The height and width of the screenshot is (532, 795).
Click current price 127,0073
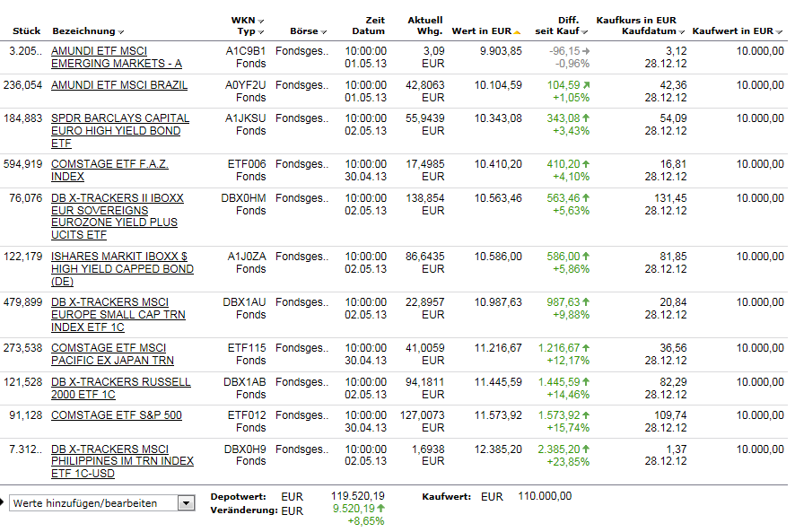[x=423, y=415]
